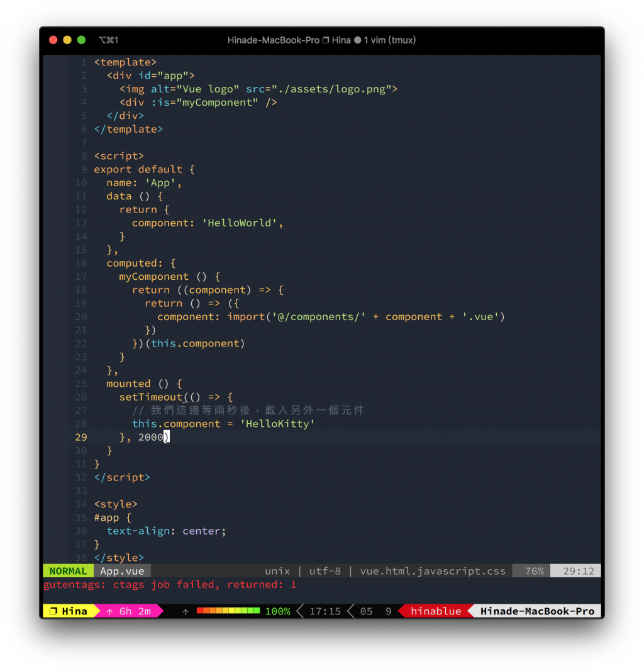
Task: Click the 'HelloKitty' string
Action: pyautogui.click(x=277, y=424)
